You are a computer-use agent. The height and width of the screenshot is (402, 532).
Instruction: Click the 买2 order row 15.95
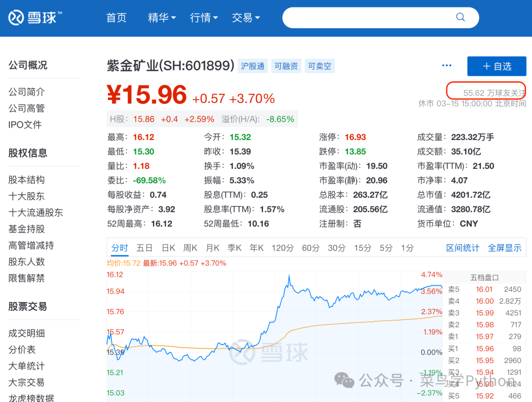[x=485, y=361]
